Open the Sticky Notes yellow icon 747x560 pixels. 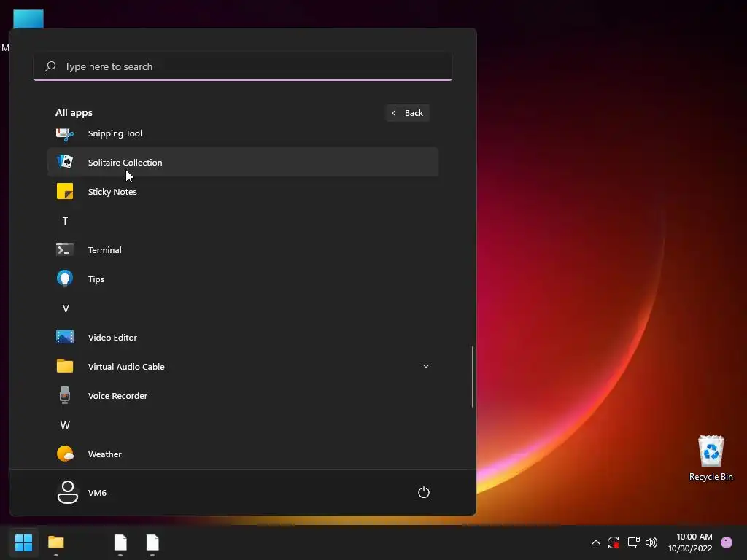[x=65, y=192]
